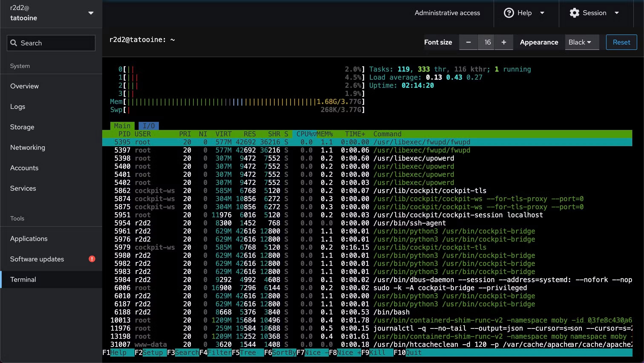
Task: Click the Software updates red alert icon
Action: pyautogui.click(x=92, y=259)
